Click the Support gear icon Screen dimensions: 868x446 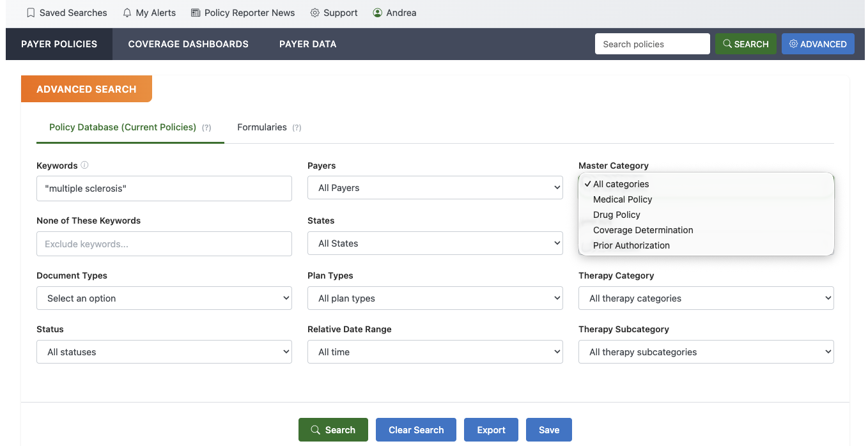(314, 12)
